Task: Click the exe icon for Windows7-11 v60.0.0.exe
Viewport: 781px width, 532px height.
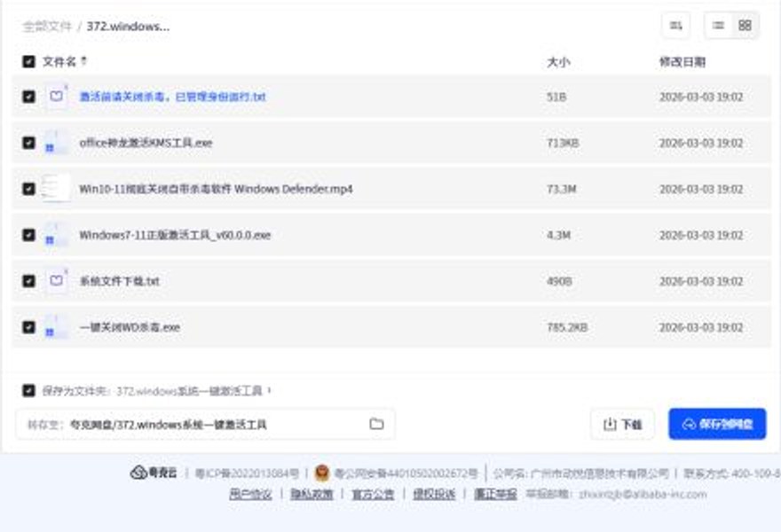Action: (x=55, y=234)
